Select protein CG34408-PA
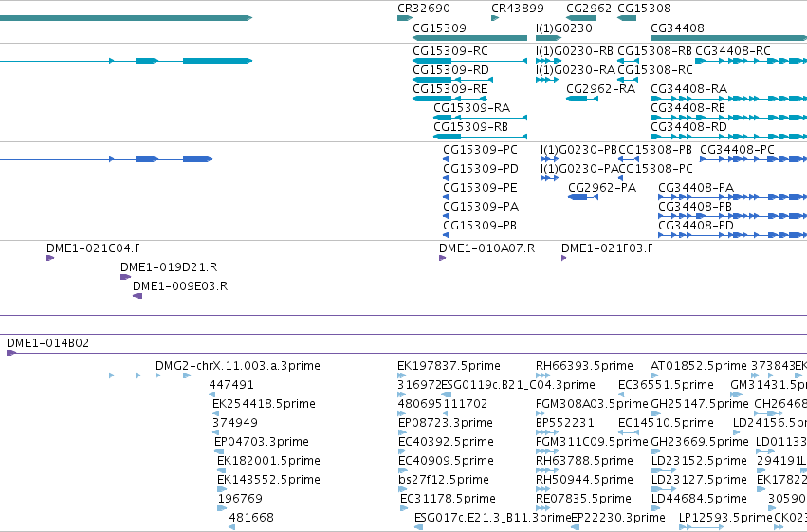The width and height of the screenshot is (807, 532). [x=733, y=197]
